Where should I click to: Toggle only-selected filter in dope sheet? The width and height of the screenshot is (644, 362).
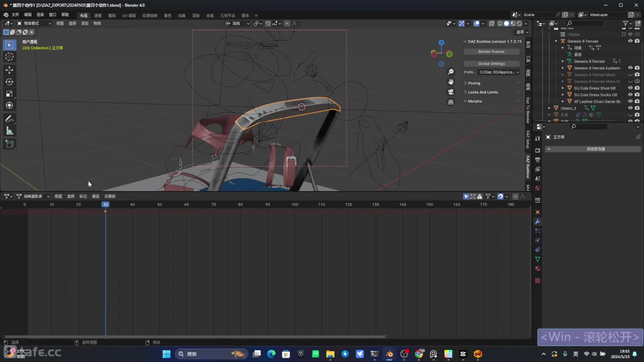[466, 196]
